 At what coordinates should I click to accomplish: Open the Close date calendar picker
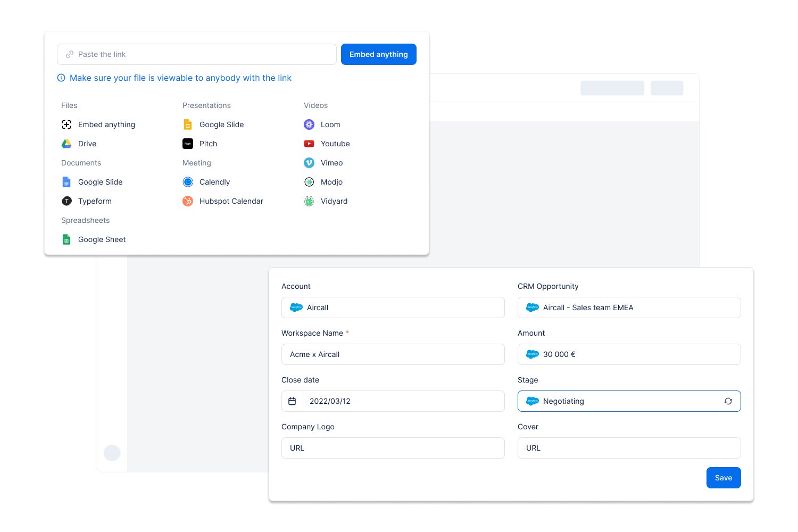tap(292, 401)
